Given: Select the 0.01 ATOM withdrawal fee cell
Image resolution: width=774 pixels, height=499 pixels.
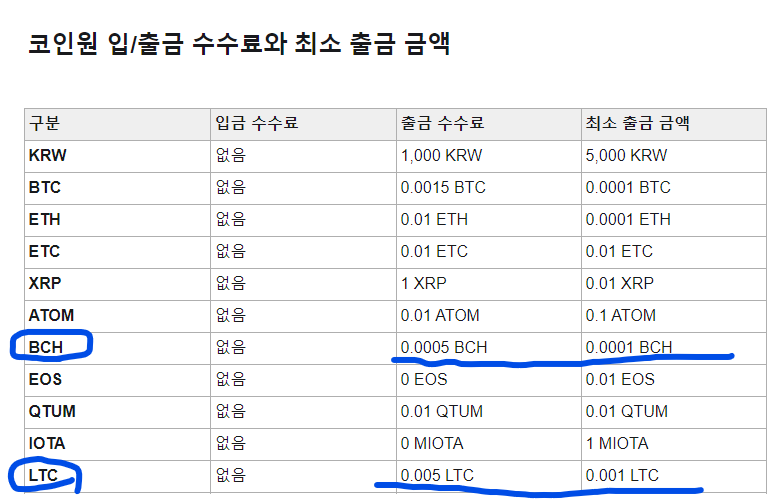Looking at the screenshot, I should point(489,316).
